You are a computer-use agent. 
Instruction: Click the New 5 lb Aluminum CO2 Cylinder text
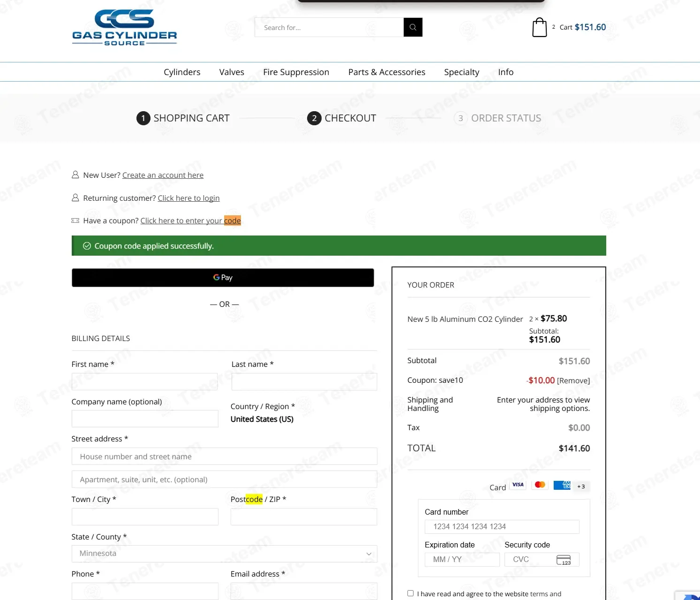click(465, 319)
